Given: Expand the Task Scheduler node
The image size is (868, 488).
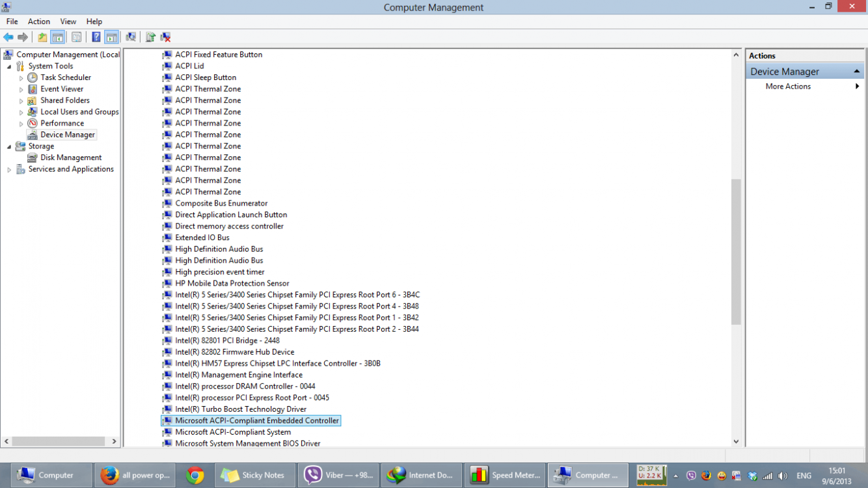Looking at the screenshot, I should point(21,78).
